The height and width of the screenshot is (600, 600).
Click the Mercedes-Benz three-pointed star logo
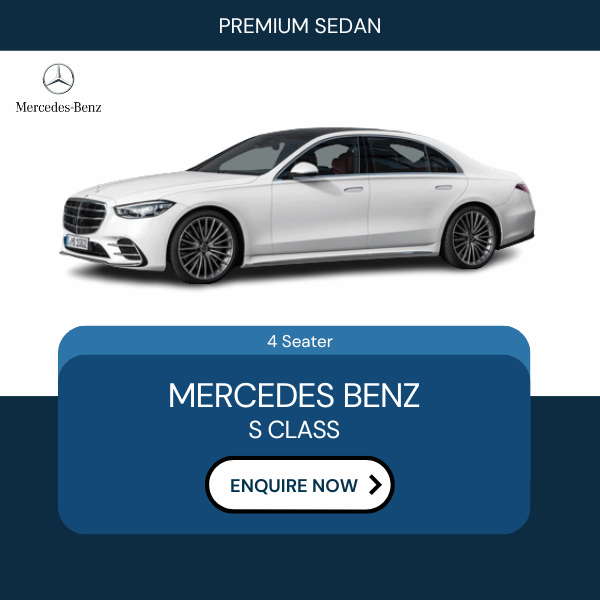click(58, 79)
